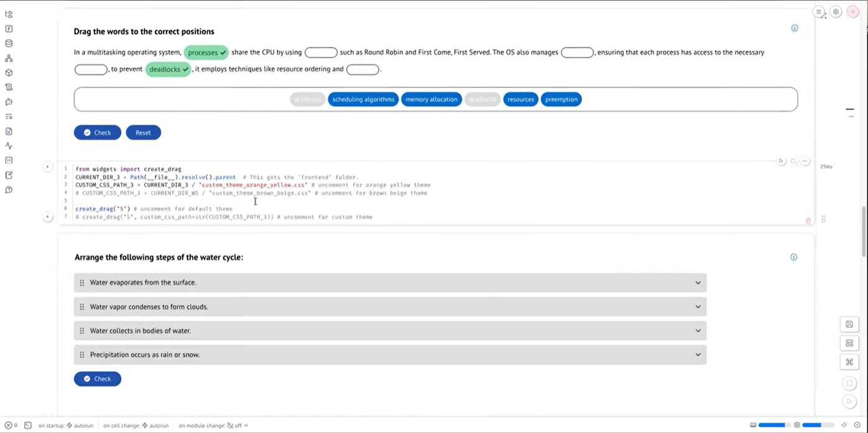
Task: Select the 'scheduling algorithms' word chip
Action: tap(363, 99)
